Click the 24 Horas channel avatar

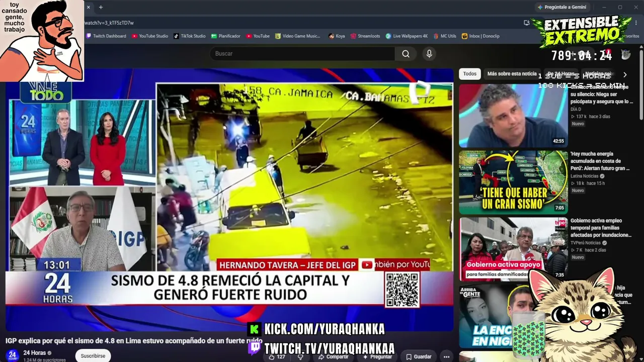pos(13,355)
